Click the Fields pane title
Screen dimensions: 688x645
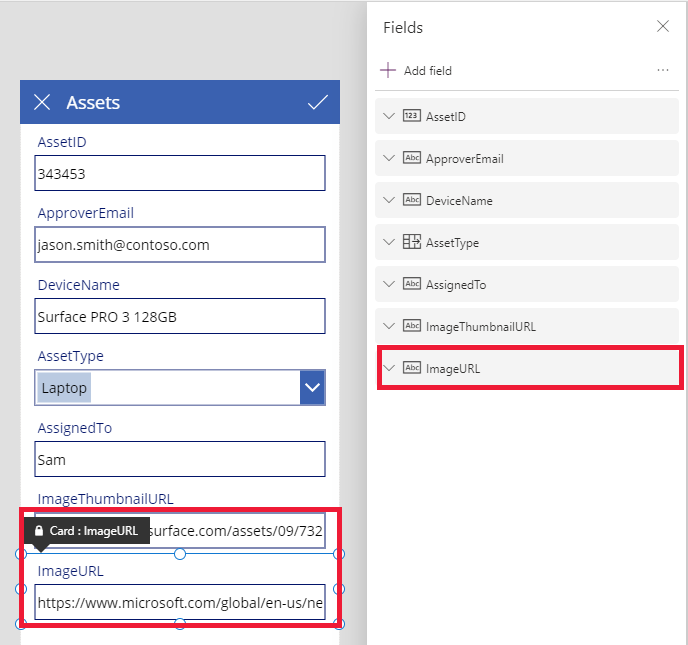point(403,28)
